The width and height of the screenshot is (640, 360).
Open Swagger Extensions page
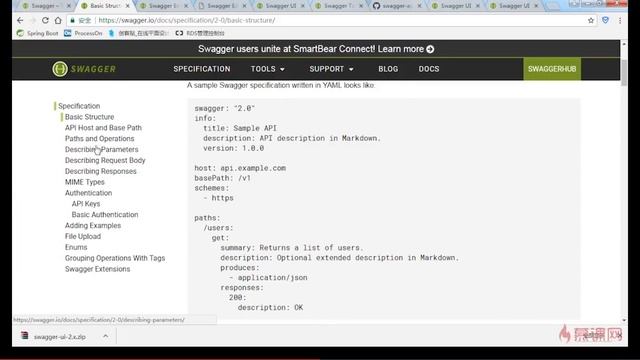97,269
